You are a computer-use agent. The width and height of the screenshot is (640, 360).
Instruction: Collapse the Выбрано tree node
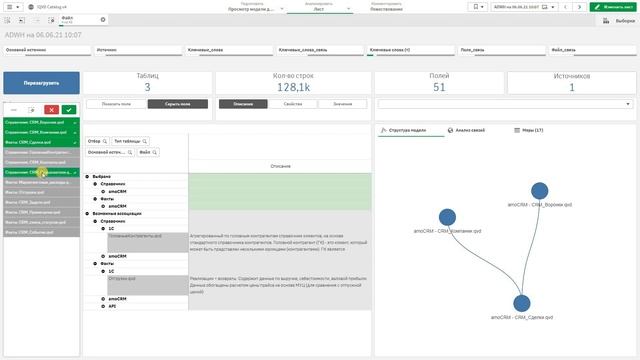[87, 177]
